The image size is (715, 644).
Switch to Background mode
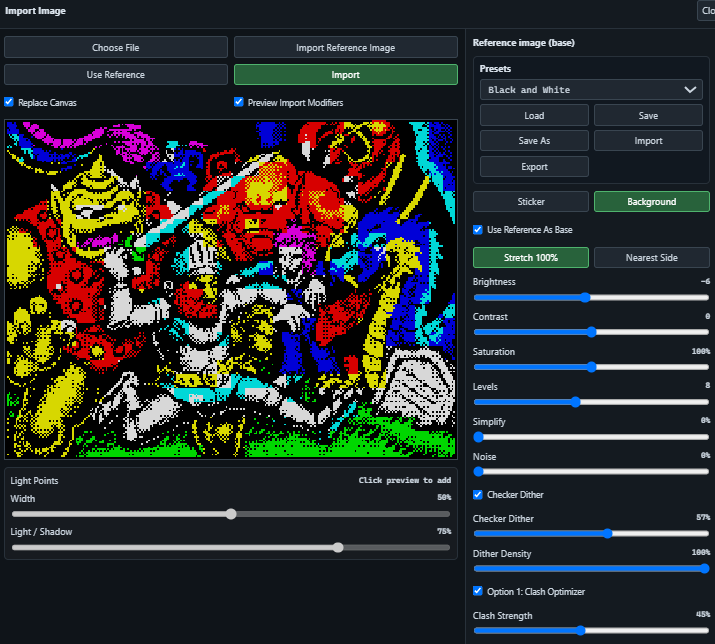coord(652,202)
